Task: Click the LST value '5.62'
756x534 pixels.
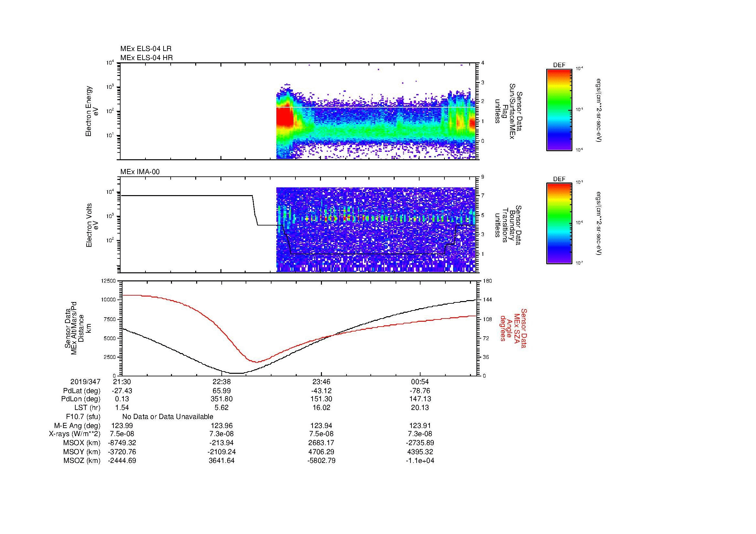Action: [222, 408]
